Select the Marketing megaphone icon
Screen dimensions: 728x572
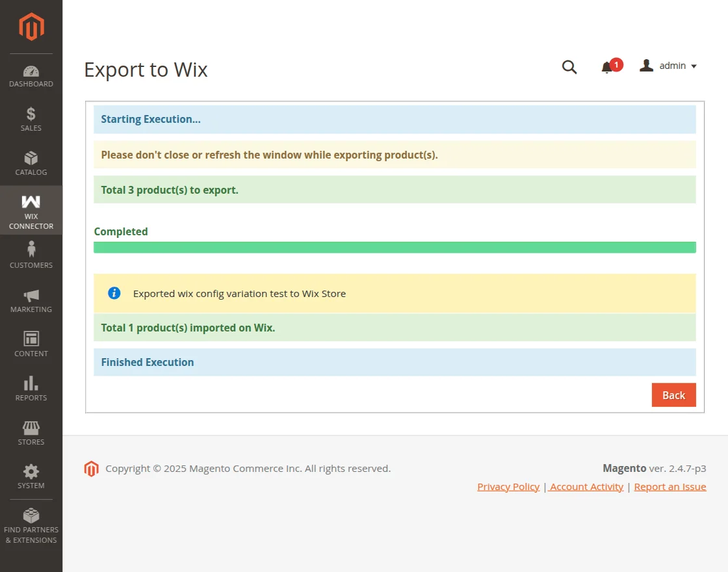tap(31, 298)
